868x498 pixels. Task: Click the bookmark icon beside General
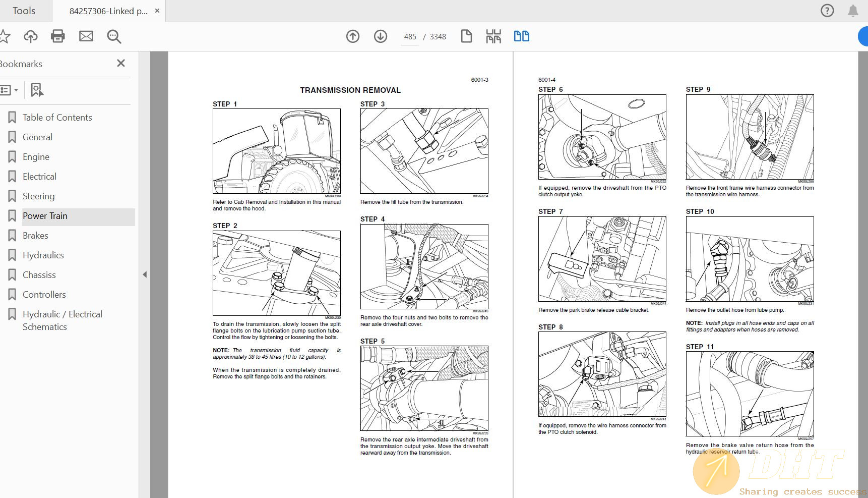point(12,137)
